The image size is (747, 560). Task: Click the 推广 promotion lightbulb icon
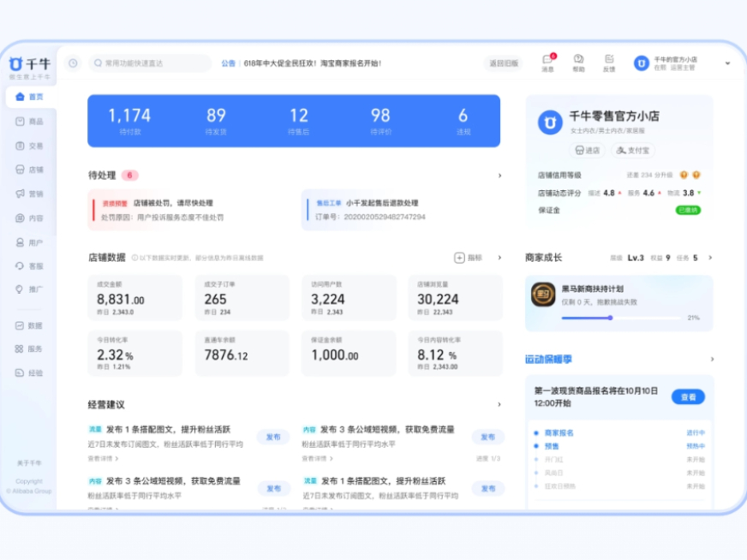point(20,289)
